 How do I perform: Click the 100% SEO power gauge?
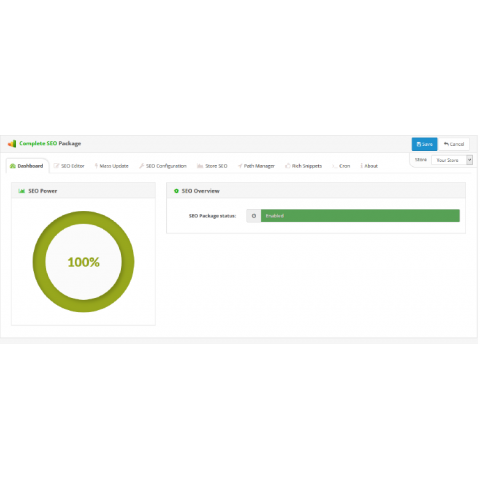point(83,262)
